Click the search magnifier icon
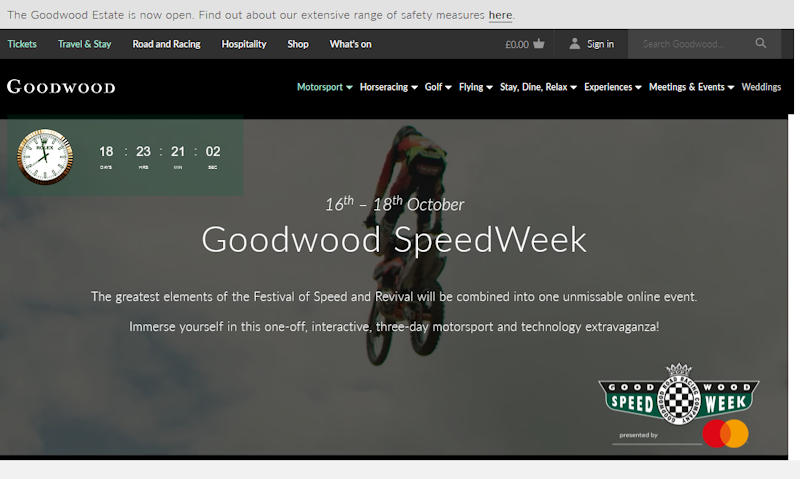Viewport: 800px width, 479px height. pos(761,43)
